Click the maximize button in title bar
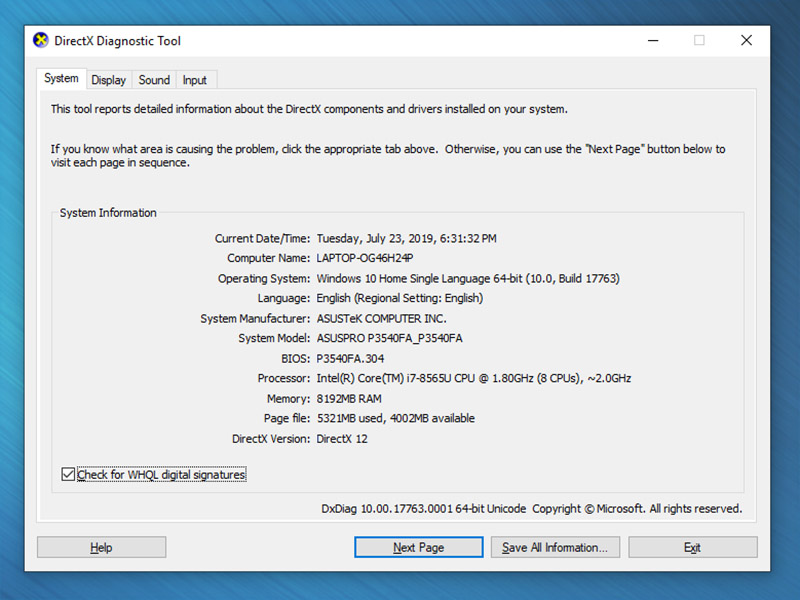800x600 pixels. (699, 40)
